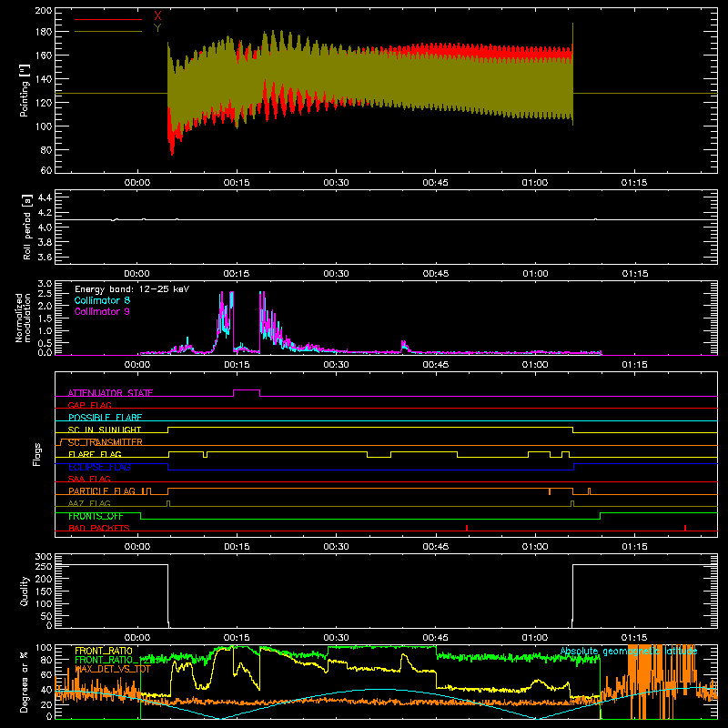Click the 'Pointing' y-axis title

(25, 90)
